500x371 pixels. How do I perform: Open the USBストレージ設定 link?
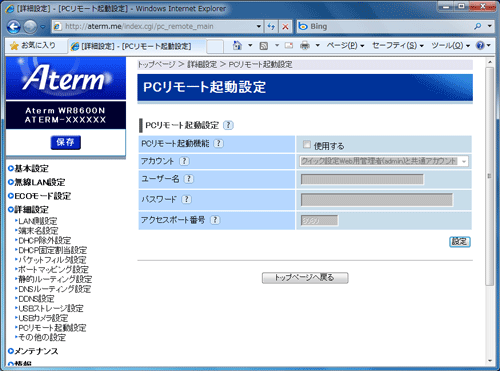[x=51, y=308]
